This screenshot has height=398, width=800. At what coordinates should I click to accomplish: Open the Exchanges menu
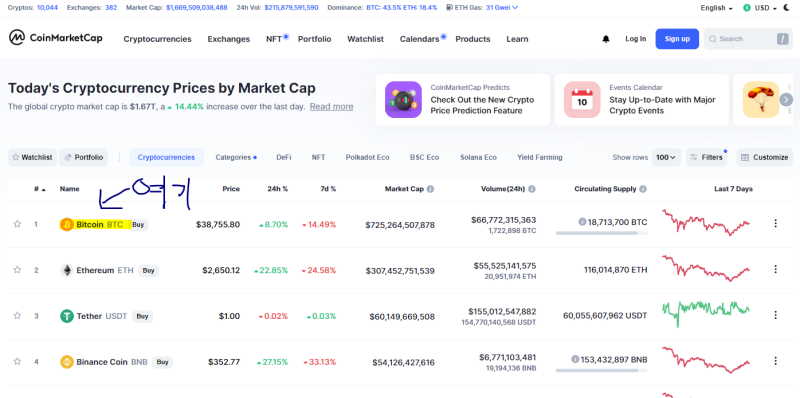(x=229, y=39)
